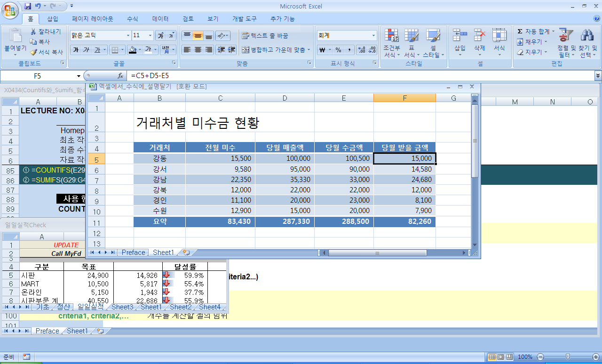Open the Cell Styles (셀 스타일) gallery

[x=433, y=43]
